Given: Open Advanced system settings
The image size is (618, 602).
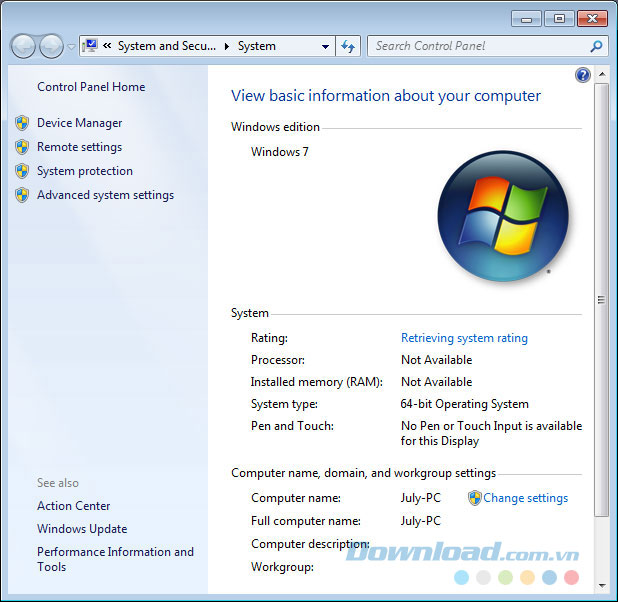Looking at the screenshot, I should pyautogui.click(x=106, y=195).
